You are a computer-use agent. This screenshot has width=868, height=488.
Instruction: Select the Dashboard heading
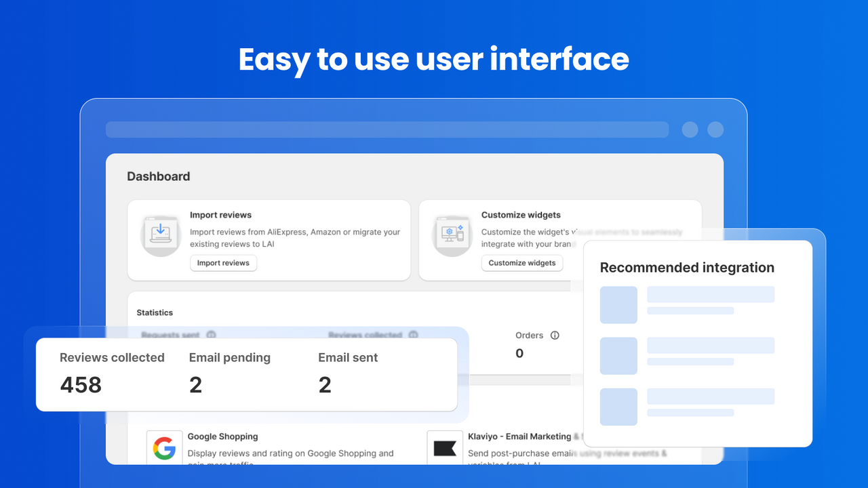pyautogui.click(x=158, y=176)
